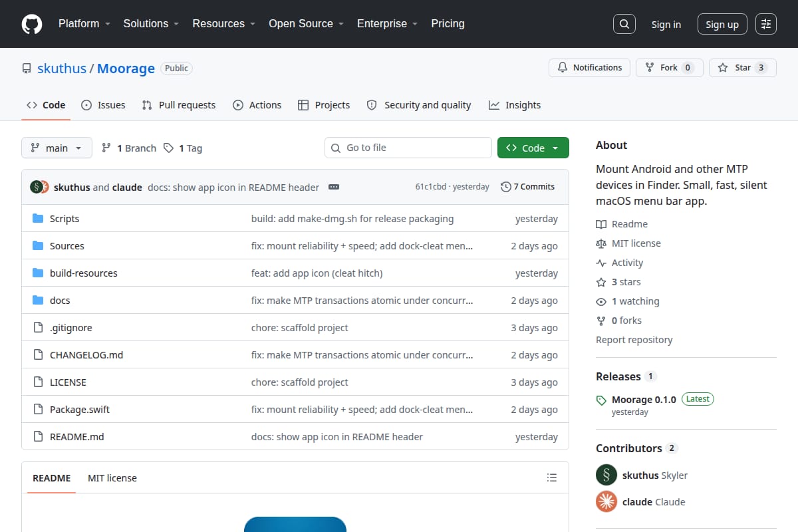Click the fork icon beside 0 forks
Screen dimensions: 798x532
coord(601,321)
